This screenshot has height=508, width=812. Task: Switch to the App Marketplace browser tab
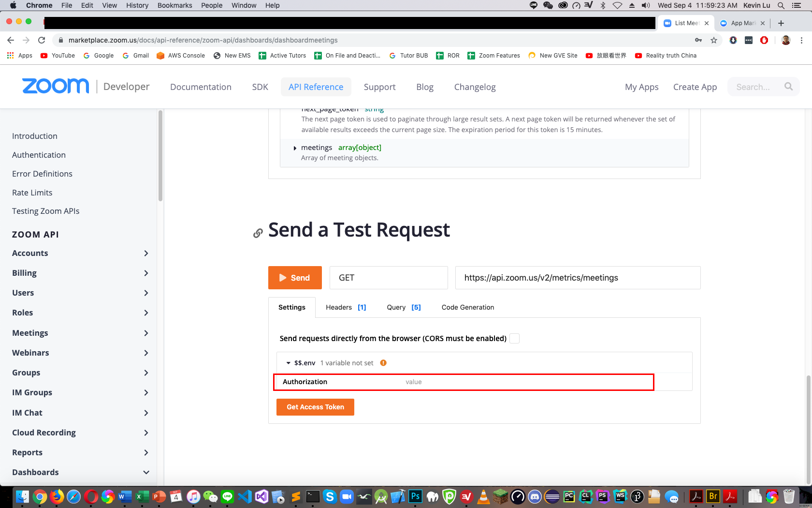(x=742, y=23)
